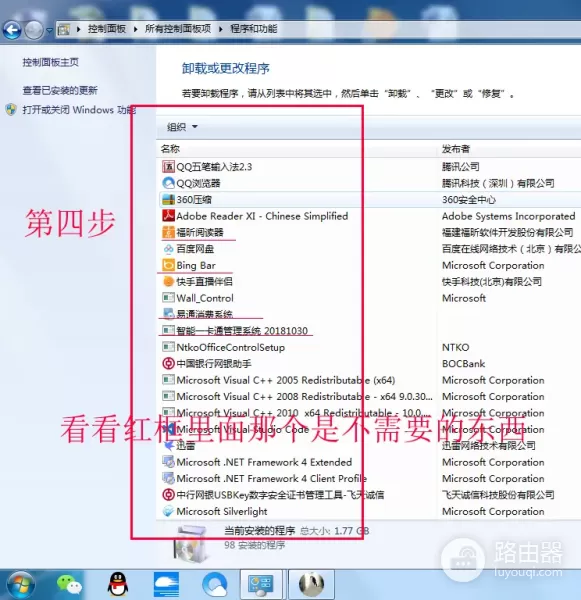Open QQ penguin in the taskbar
The width and height of the screenshot is (581, 600).
118,584
